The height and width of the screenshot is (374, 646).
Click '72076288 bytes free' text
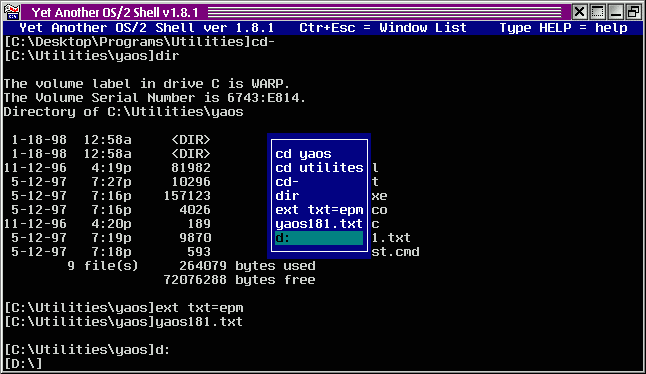(239, 280)
